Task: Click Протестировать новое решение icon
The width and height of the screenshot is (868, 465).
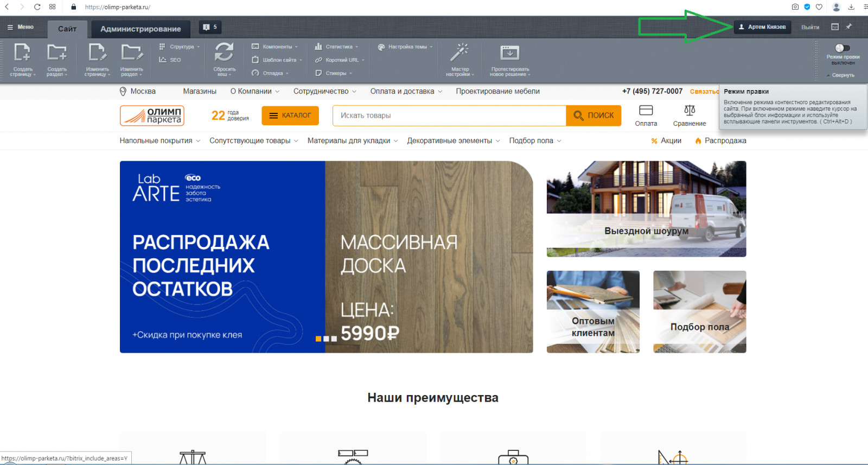Action: point(509,53)
